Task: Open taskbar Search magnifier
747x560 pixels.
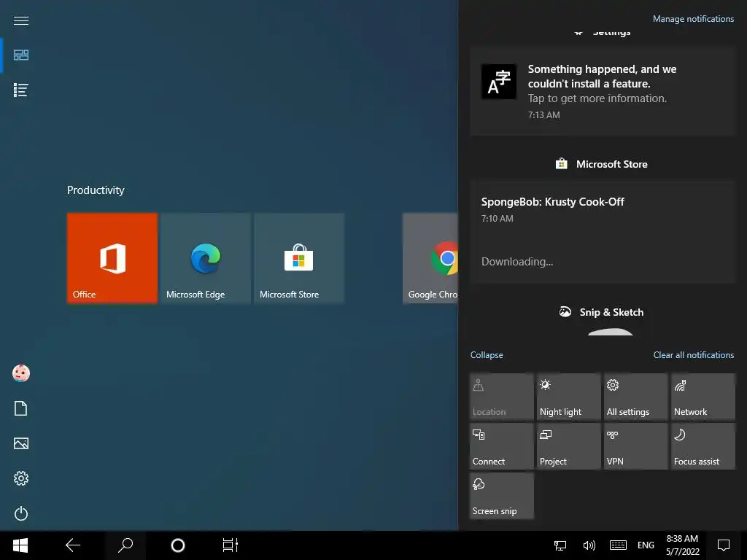Action: pyautogui.click(x=125, y=545)
